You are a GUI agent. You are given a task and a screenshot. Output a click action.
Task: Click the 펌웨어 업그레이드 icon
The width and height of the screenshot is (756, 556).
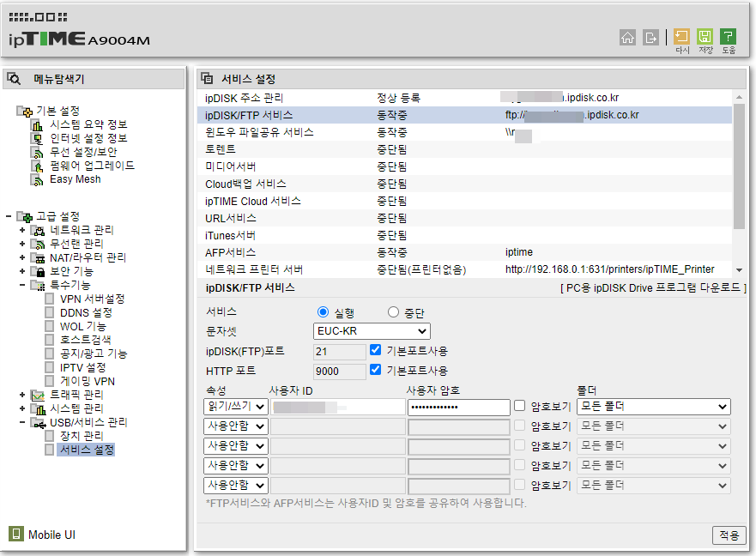(37, 166)
